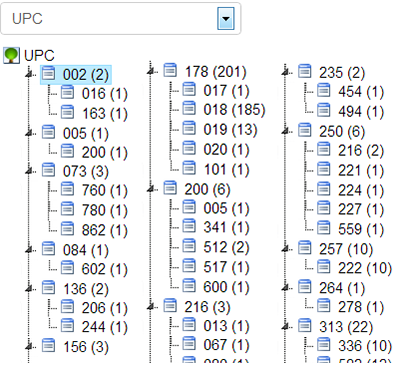The height and width of the screenshot is (366, 400).
Task: Click the icon beside 336 (10)
Action: [324, 344]
